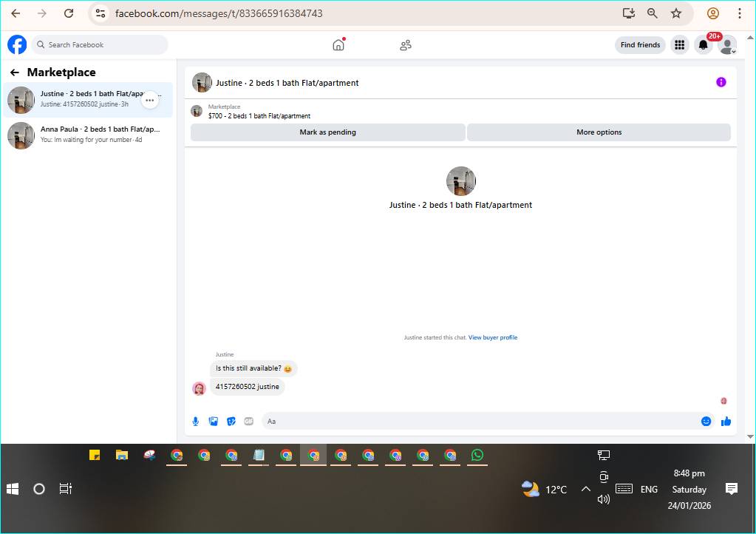Screen dimensions: 756x534
Task: Click the back arrow beside Marketplace
Action: 15,72
